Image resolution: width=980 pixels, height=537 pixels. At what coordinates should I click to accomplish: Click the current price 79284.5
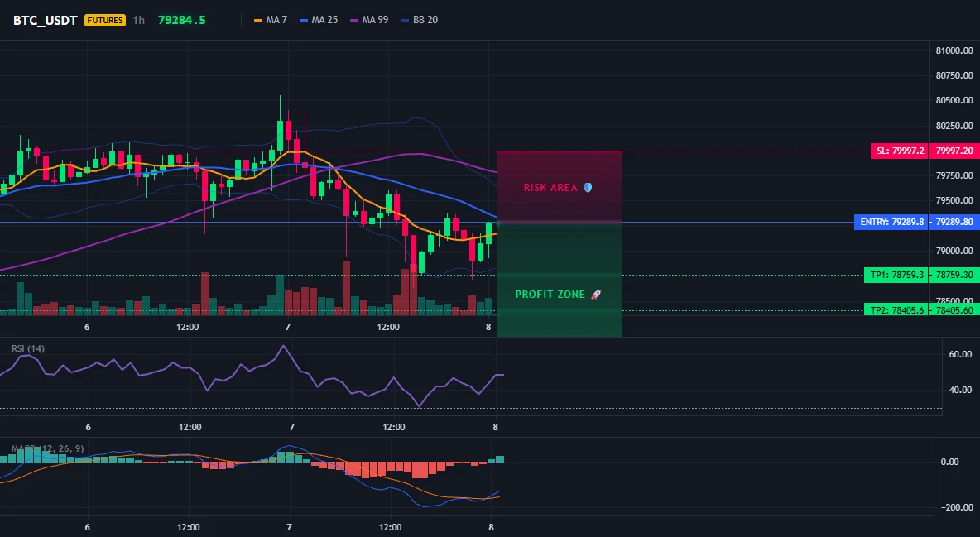click(x=182, y=20)
